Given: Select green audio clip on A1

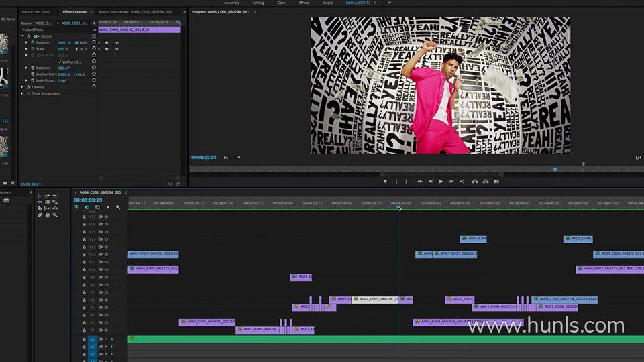Looking at the screenshot, I should click(386, 339).
